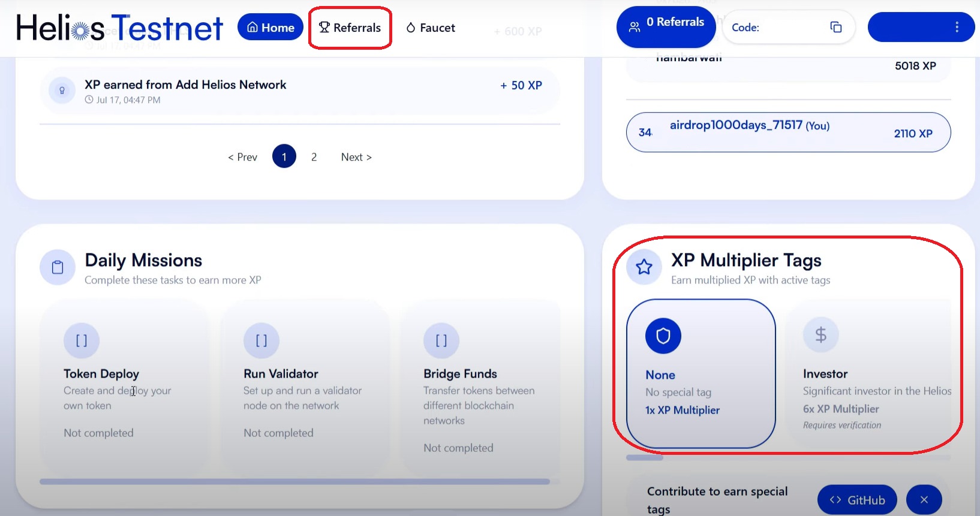This screenshot has height=516, width=980.
Task: Click the Daily Missions horizontal scrollbar
Action: [294, 481]
